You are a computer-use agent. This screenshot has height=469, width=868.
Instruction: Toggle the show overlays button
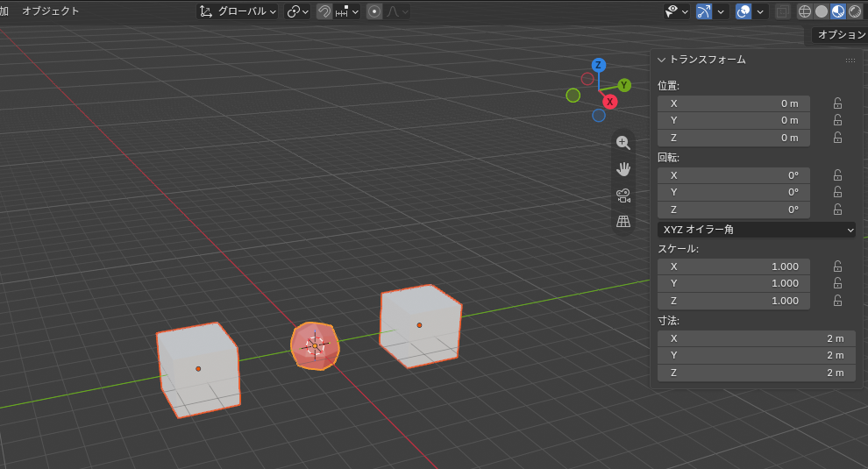743,11
